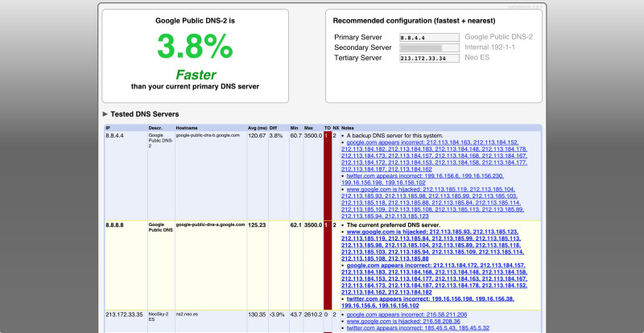Click the Max value 2610.2
644x333 pixels.
[313, 314]
